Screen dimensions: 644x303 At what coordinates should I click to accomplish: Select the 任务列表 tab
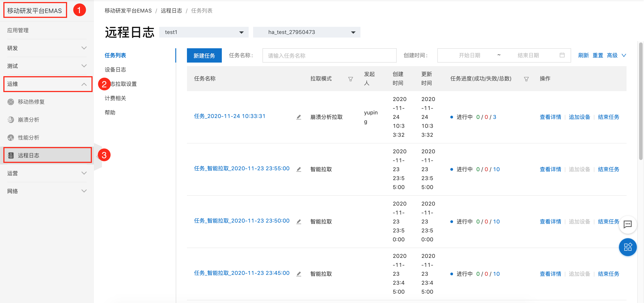pyautogui.click(x=115, y=55)
